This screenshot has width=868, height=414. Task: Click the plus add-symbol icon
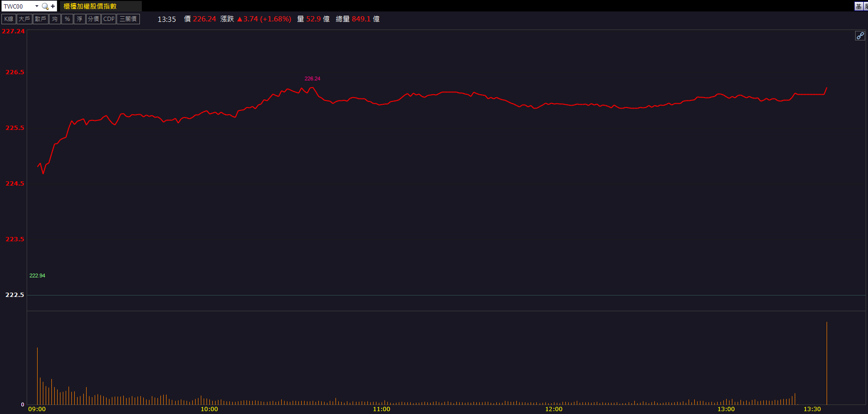[53, 6]
